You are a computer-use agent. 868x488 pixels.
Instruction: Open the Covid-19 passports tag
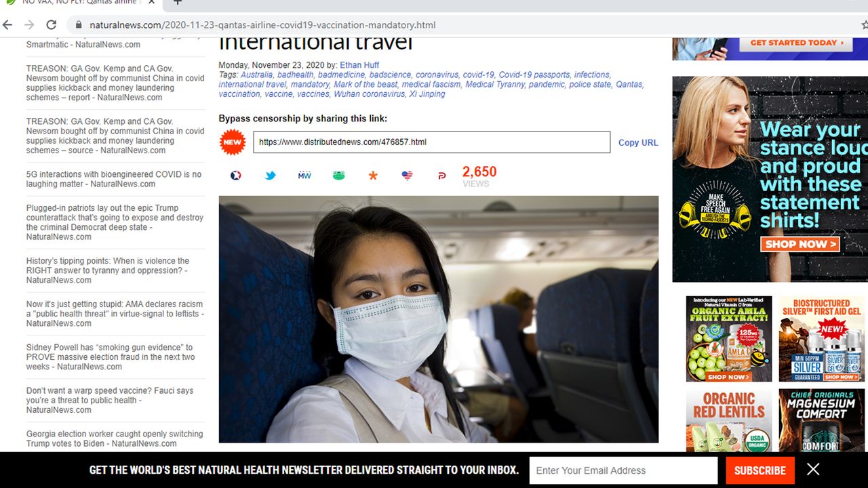click(534, 75)
